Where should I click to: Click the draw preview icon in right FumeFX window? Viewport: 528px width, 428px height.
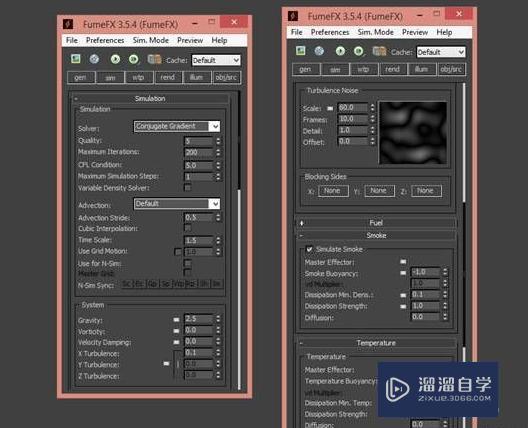pyautogui.click(x=301, y=51)
